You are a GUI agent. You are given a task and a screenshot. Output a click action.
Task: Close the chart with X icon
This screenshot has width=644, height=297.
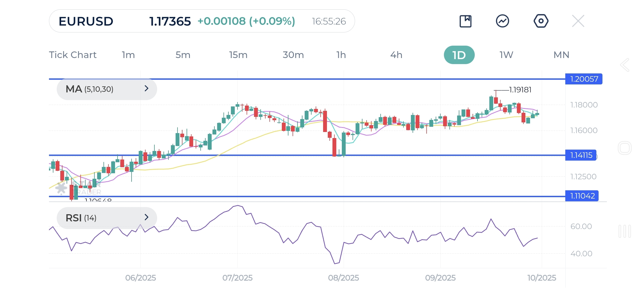click(578, 21)
